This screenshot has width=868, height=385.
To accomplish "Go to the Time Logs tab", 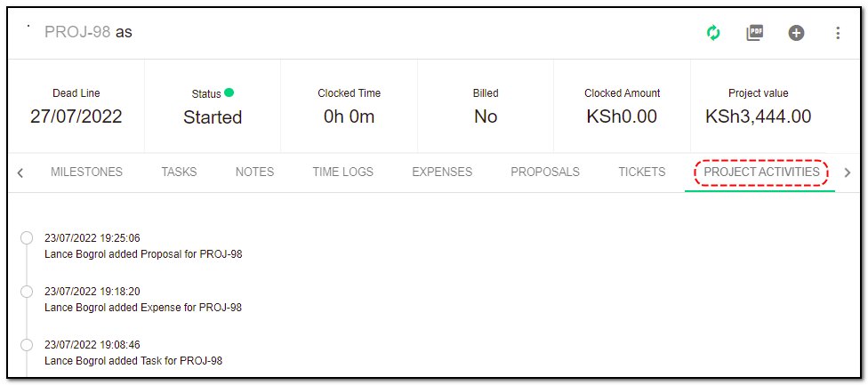I will (342, 172).
